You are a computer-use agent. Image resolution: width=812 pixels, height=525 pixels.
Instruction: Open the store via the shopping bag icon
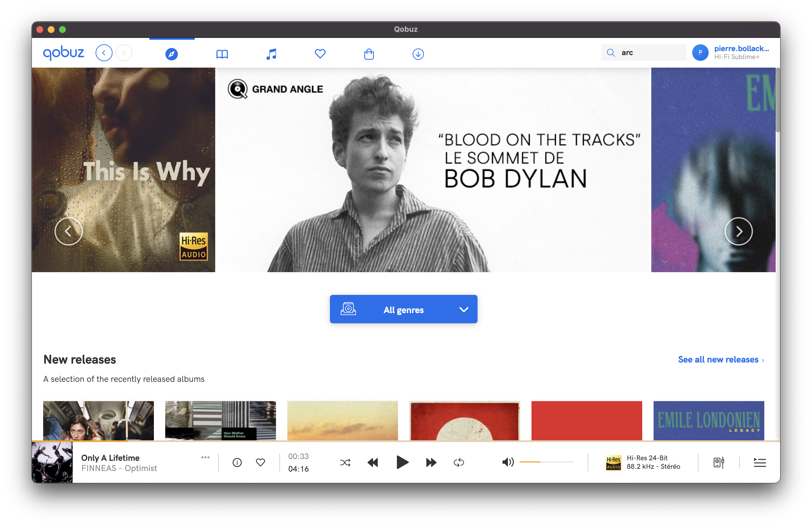coord(369,53)
